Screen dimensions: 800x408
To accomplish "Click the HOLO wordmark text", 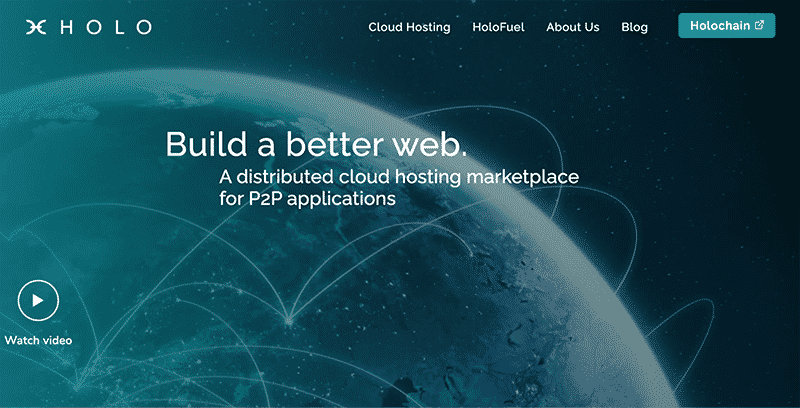I will pos(105,27).
